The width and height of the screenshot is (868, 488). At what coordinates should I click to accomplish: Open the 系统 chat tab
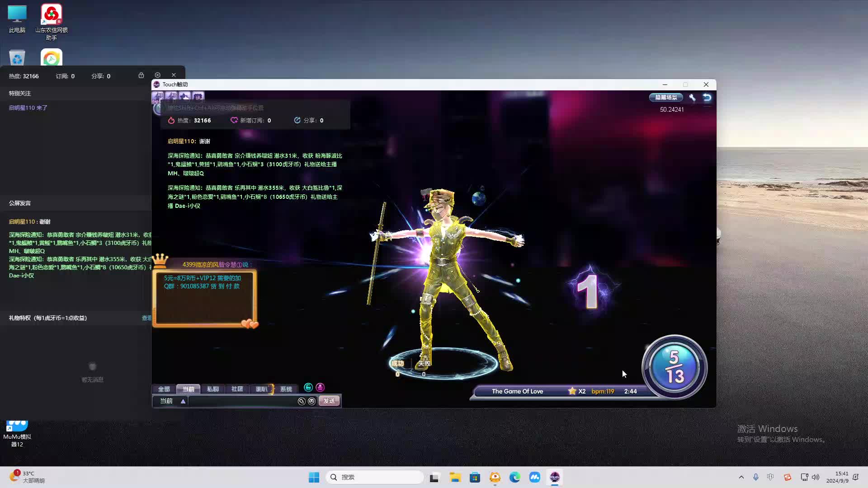tap(286, 389)
